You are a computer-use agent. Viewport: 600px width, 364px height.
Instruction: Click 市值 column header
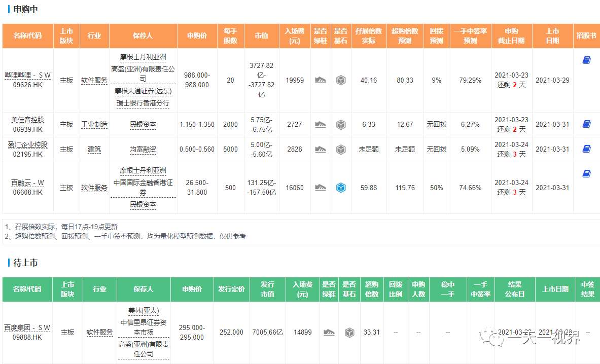[261, 35]
